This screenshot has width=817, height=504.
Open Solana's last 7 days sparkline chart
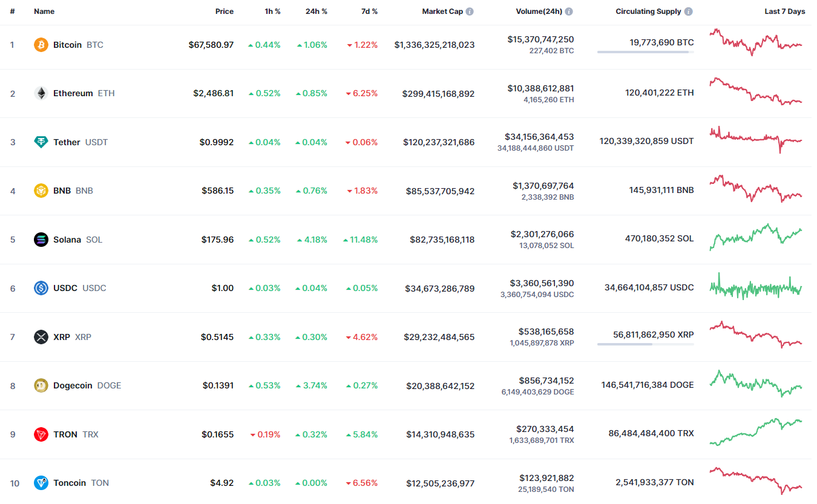click(x=756, y=237)
